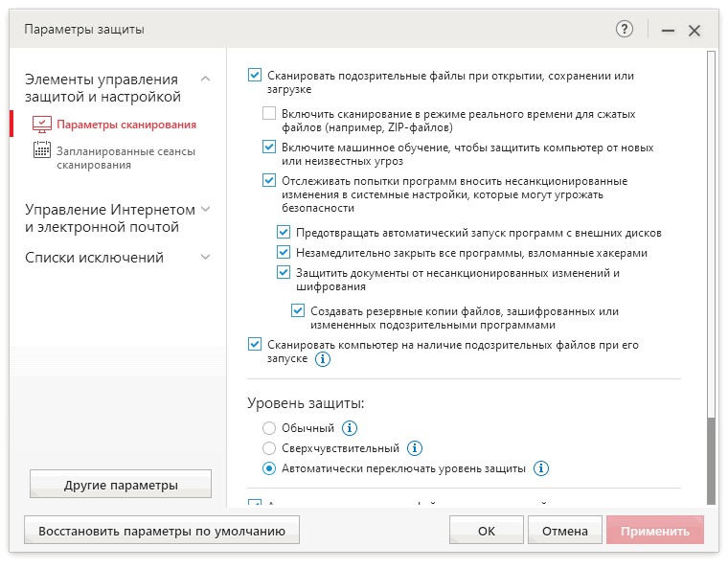This screenshot has width=728, height=569.
Task: Click the scheduled scans calendar icon
Action: (42, 149)
